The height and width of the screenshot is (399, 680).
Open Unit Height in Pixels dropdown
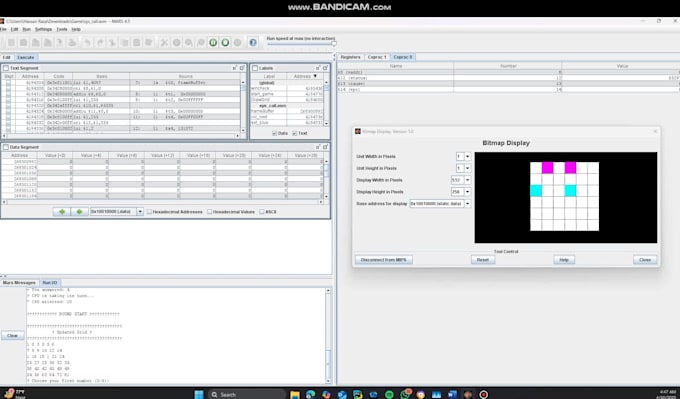pyautogui.click(x=468, y=168)
